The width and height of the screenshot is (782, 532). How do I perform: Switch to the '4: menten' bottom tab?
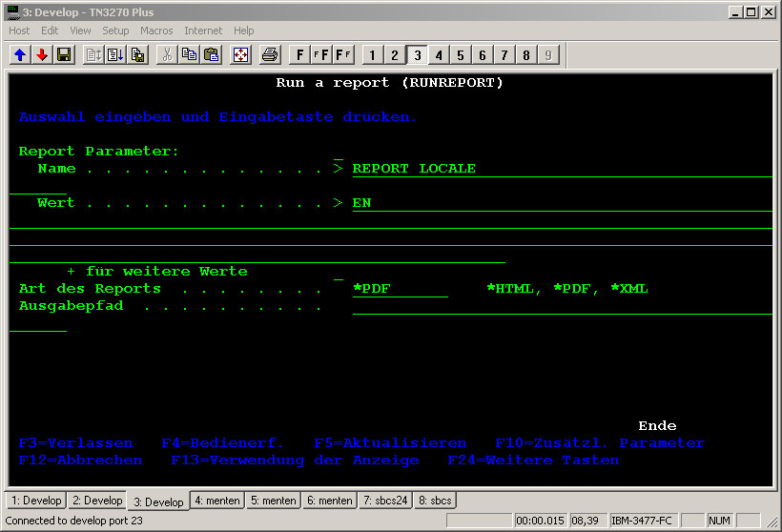217,501
